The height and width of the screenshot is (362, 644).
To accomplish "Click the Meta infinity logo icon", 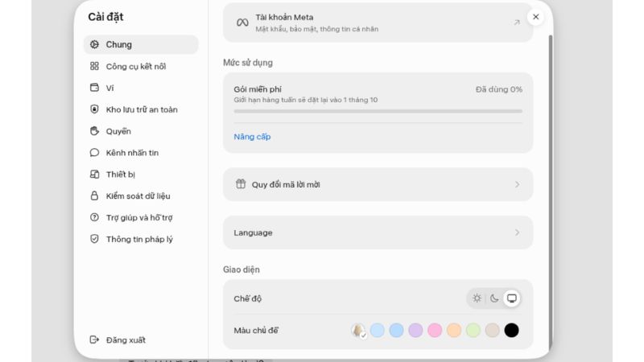I will coord(242,23).
